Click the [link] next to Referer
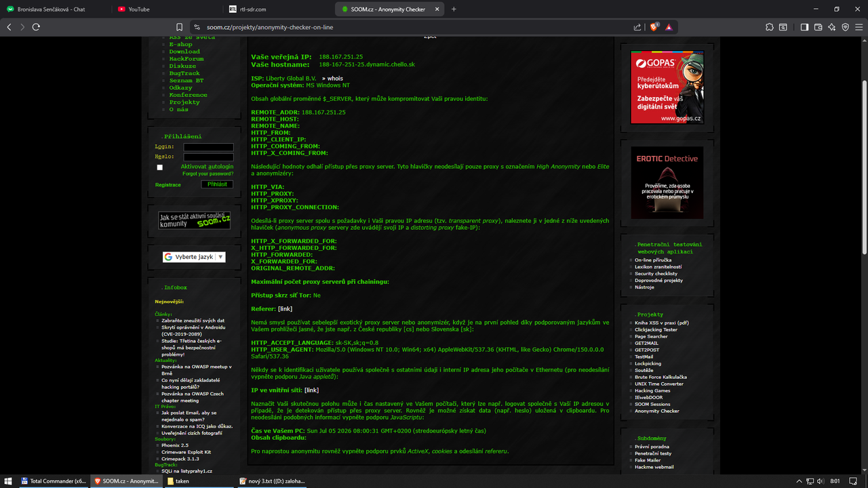868x488 pixels. (285, 309)
